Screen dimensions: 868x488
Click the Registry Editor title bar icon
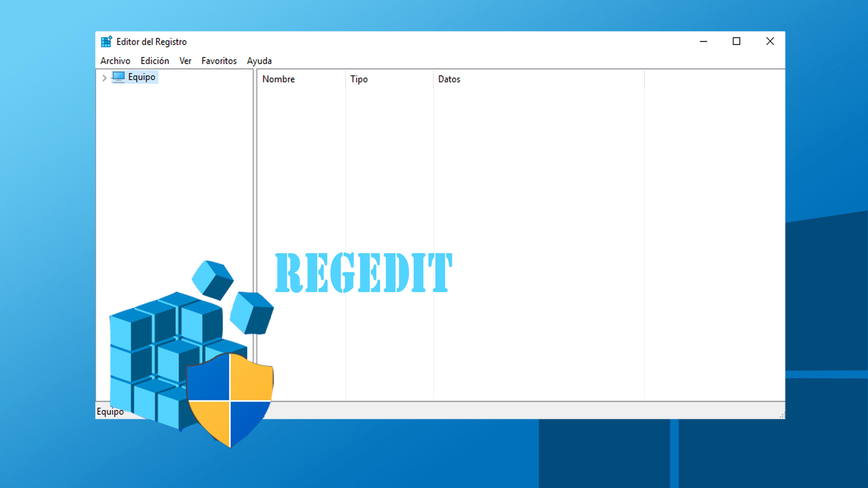[105, 41]
